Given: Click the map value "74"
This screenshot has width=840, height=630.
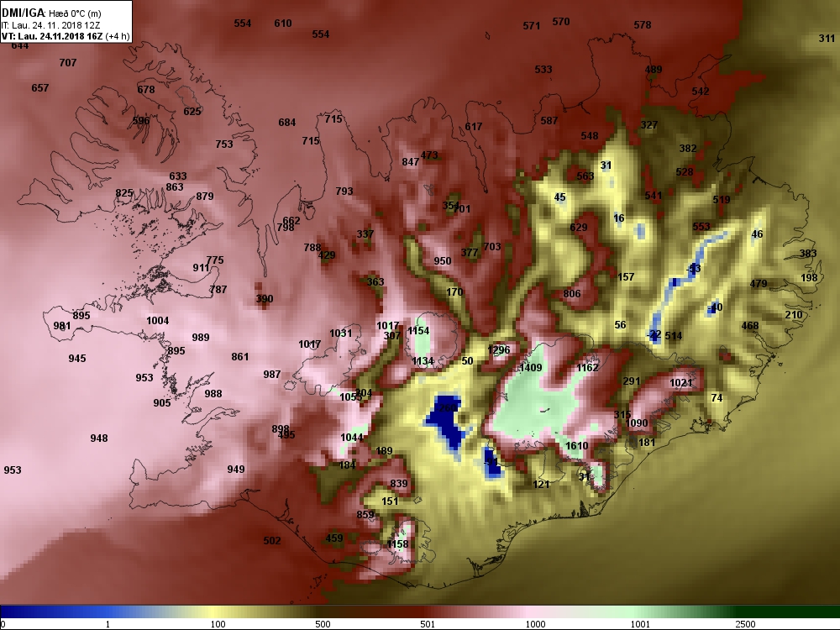Looking at the screenshot, I should 717,397.
